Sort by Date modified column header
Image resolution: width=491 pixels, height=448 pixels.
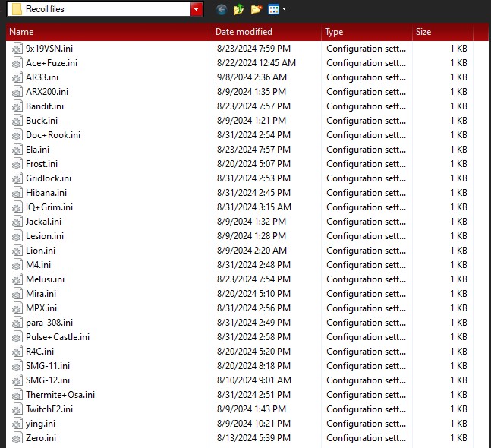pyautogui.click(x=267, y=32)
